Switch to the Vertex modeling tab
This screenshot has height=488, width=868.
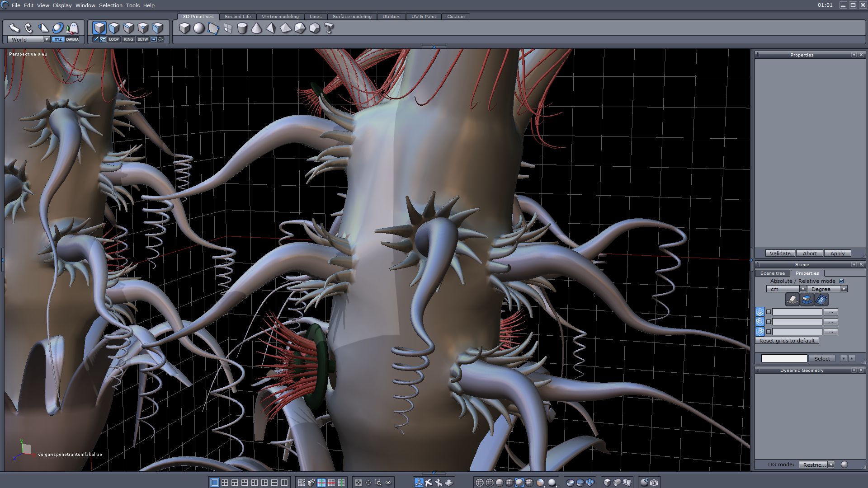click(280, 16)
